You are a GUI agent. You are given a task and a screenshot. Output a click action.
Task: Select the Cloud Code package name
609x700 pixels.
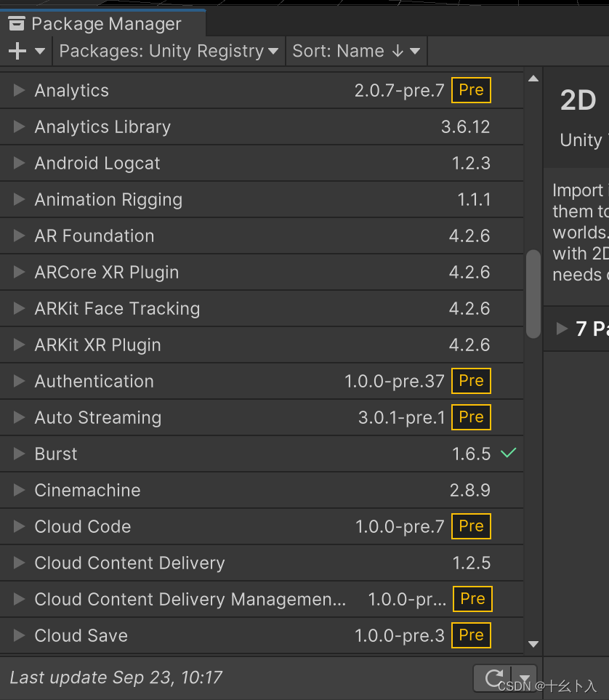click(83, 527)
